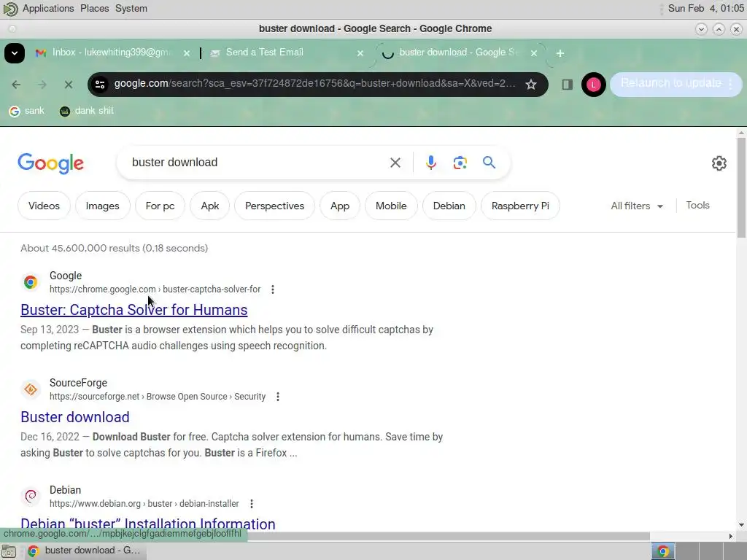
Task: Click the Debian result favicon
Action: 31,496
